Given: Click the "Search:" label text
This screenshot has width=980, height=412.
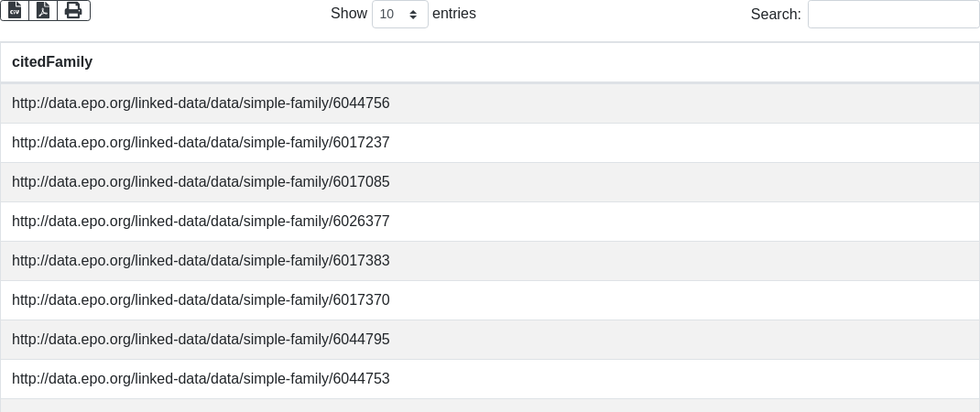Looking at the screenshot, I should click(x=775, y=15).
